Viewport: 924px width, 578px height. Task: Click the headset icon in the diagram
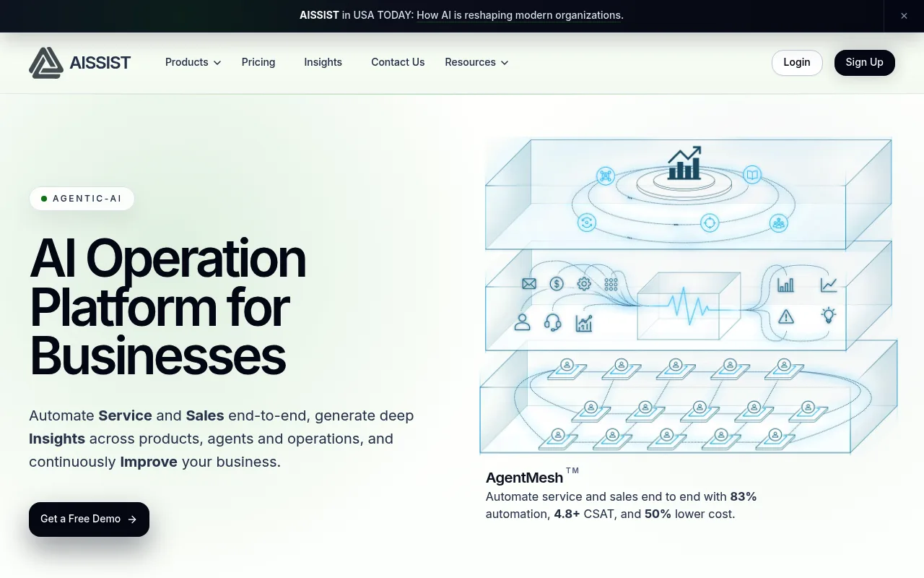coord(553,322)
